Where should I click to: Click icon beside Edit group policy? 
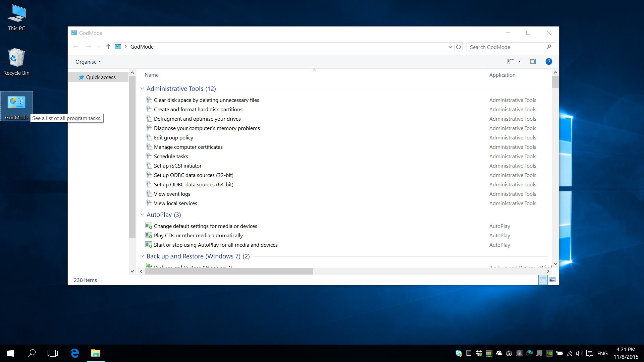pos(149,137)
